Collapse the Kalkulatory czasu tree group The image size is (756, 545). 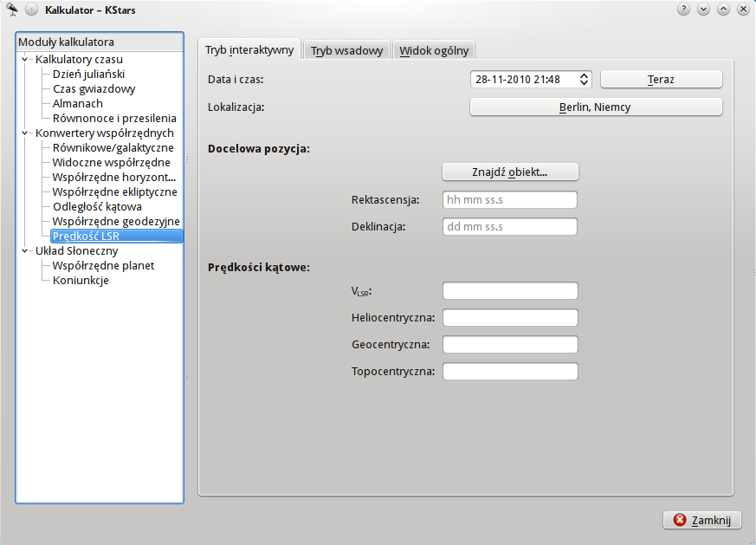click(x=25, y=60)
